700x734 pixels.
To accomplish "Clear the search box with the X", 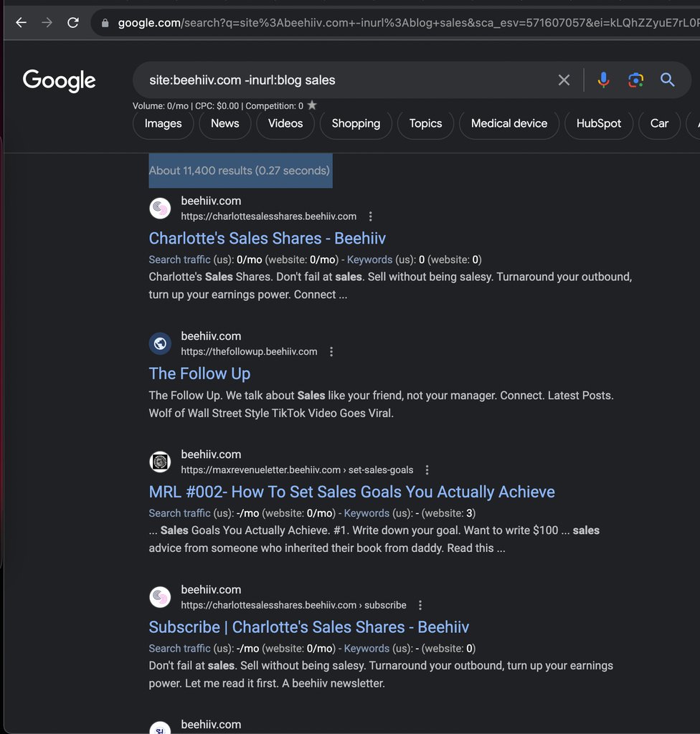I will (x=564, y=80).
